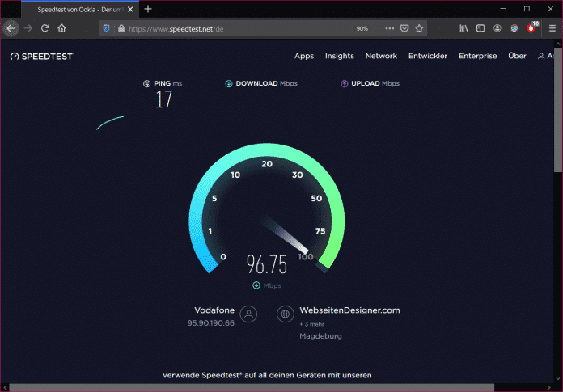Save page to Pocket
Viewport: 563px width, 392px height.
pyautogui.click(x=404, y=28)
